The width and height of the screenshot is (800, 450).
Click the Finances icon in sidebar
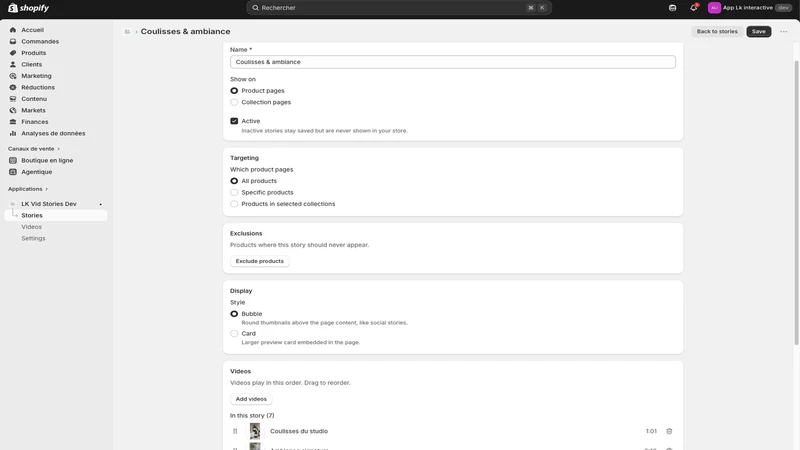[x=13, y=122]
